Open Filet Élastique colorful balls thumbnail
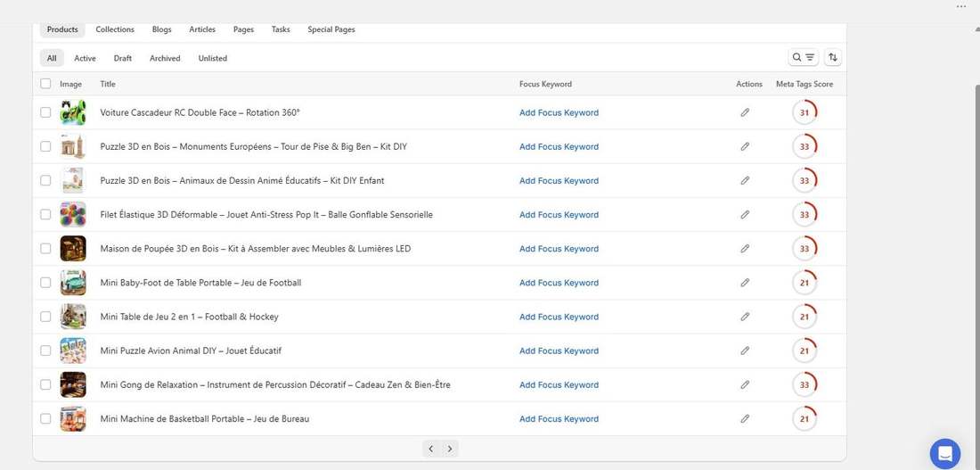This screenshot has height=470, width=980. (73, 215)
